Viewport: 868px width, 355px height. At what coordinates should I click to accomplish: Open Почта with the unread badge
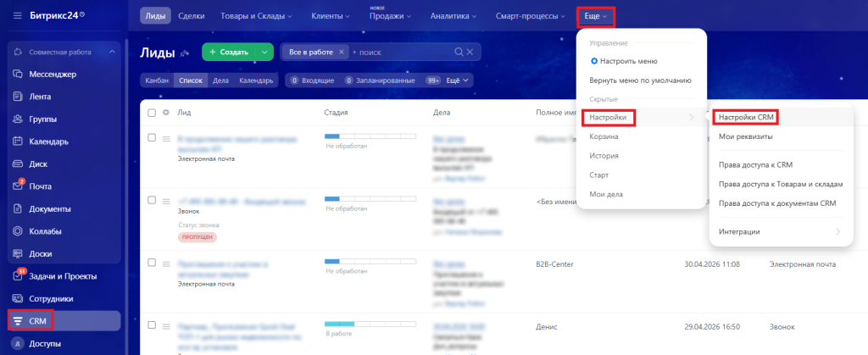tap(18, 186)
